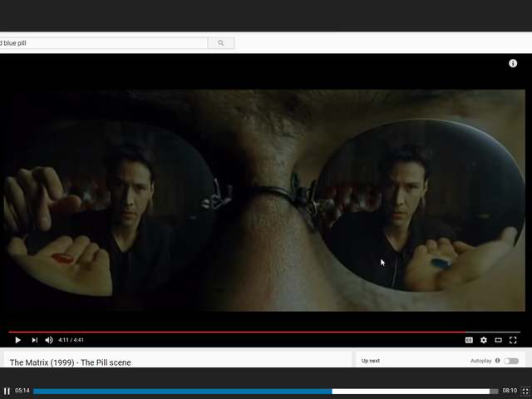Click the 'Up next' label
This screenshot has height=399, width=532.
(x=371, y=361)
